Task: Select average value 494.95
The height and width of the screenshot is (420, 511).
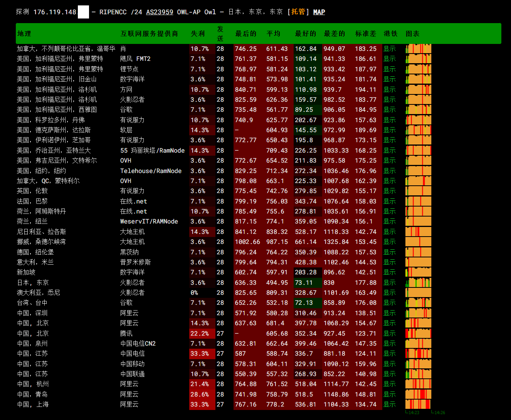Action: [277, 282]
